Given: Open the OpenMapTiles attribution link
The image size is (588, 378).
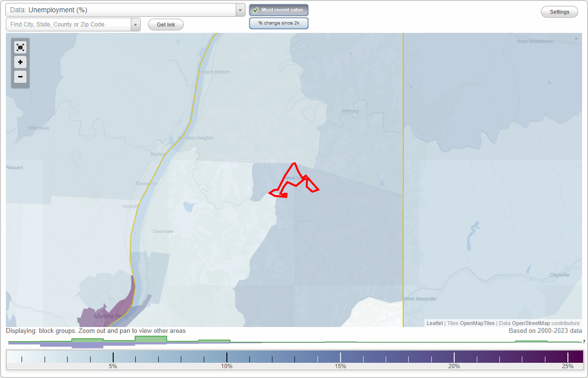Looking at the screenshot, I should [x=477, y=323].
